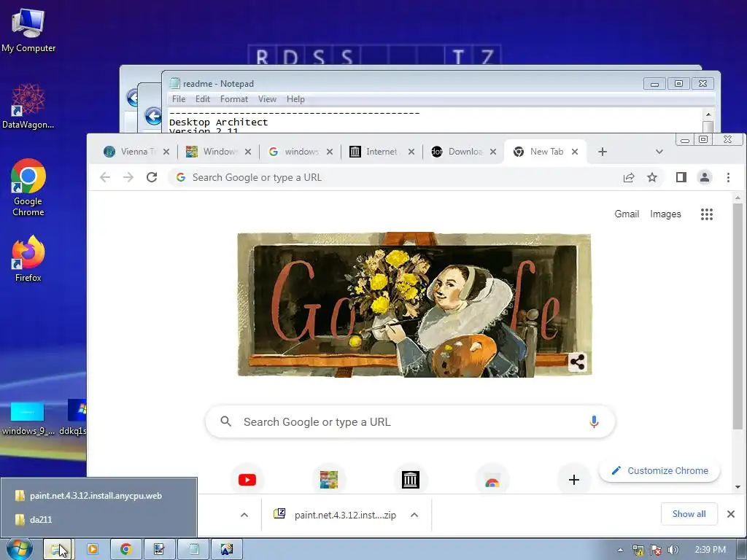Open the YouTube shortcut tile

[x=247, y=480]
